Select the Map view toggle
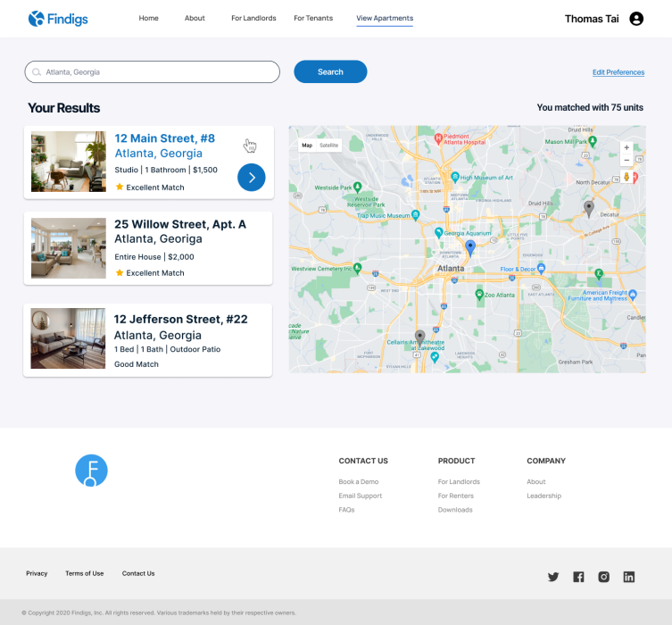 (x=307, y=145)
